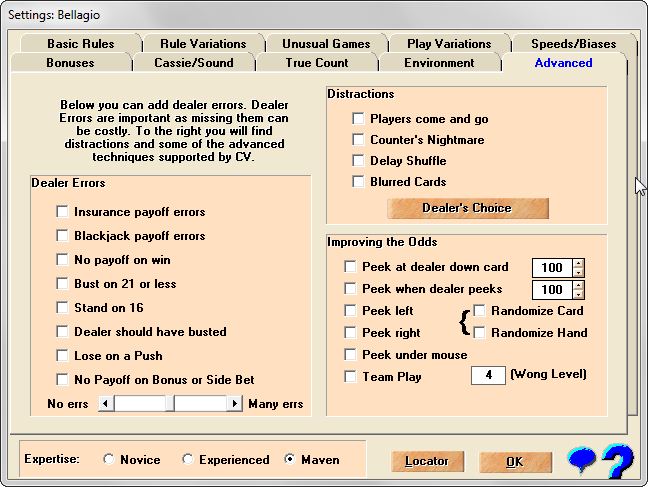Check No payoff on win
The image size is (648, 487).
point(62,260)
